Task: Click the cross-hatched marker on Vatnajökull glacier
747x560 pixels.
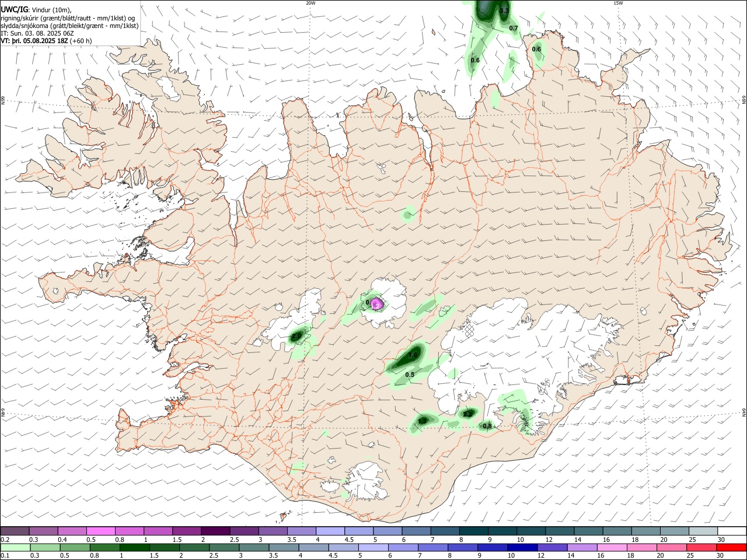Action: click(470, 331)
